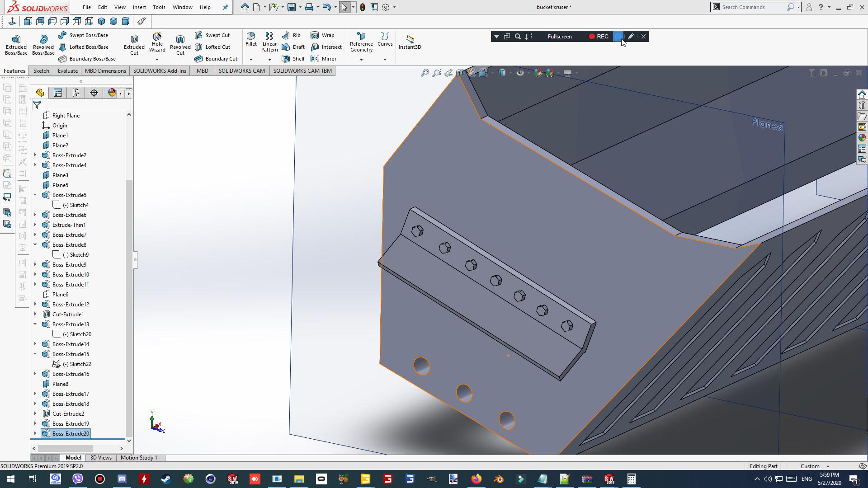Select the Fillet tool

tap(251, 39)
